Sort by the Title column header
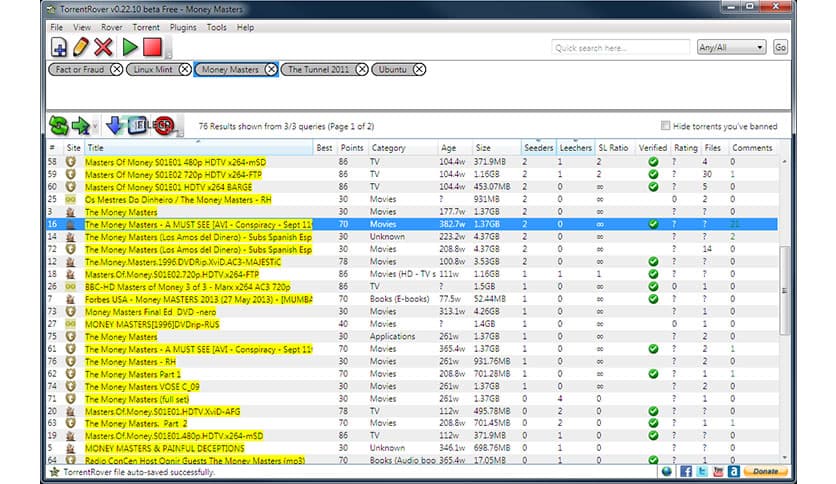This screenshot has height=484, width=836. (199, 148)
